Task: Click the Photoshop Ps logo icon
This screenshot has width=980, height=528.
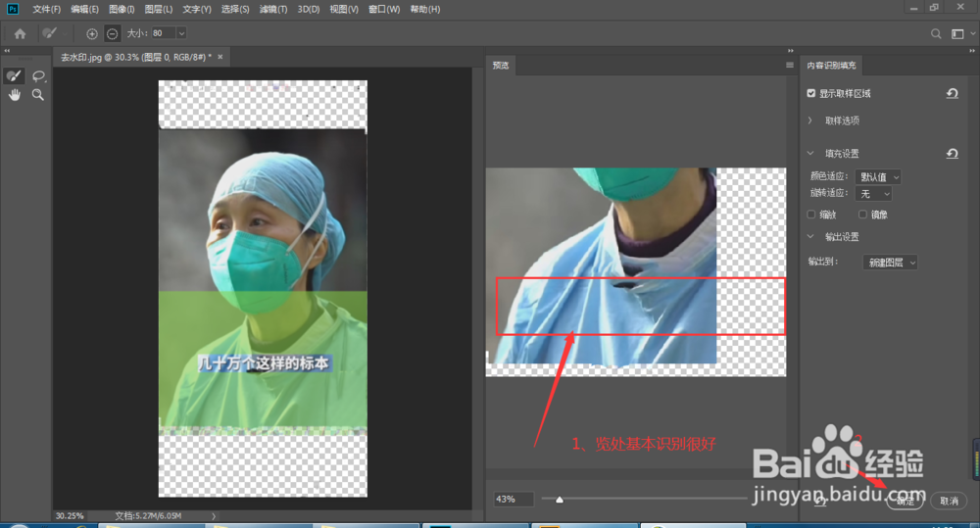Action: (x=13, y=9)
